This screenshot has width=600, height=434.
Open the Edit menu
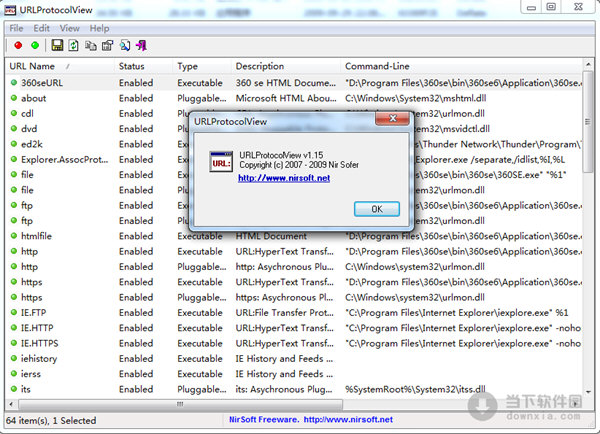pyautogui.click(x=41, y=28)
